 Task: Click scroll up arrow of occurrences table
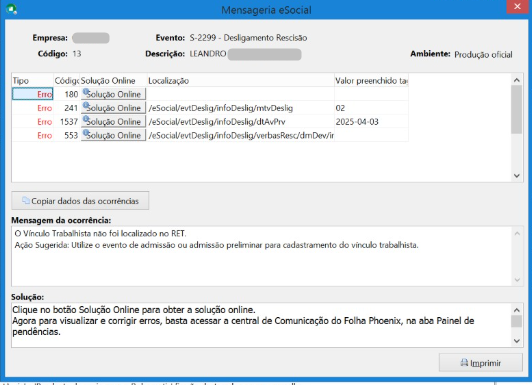click(x=517, y=80)
